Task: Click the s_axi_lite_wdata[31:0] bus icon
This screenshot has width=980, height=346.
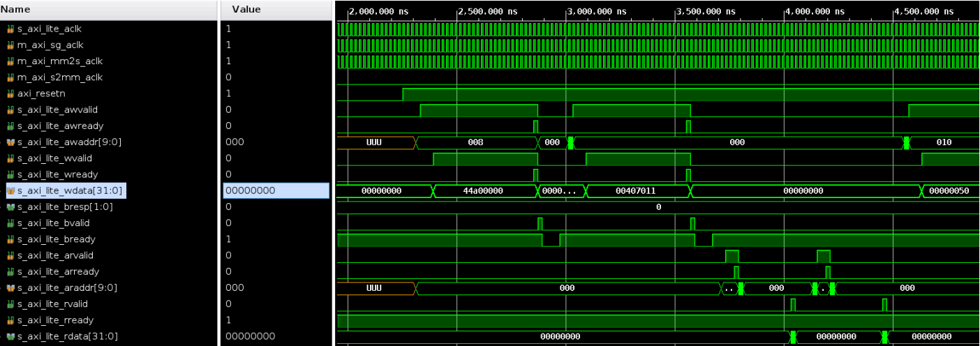Action: point(10,191)
